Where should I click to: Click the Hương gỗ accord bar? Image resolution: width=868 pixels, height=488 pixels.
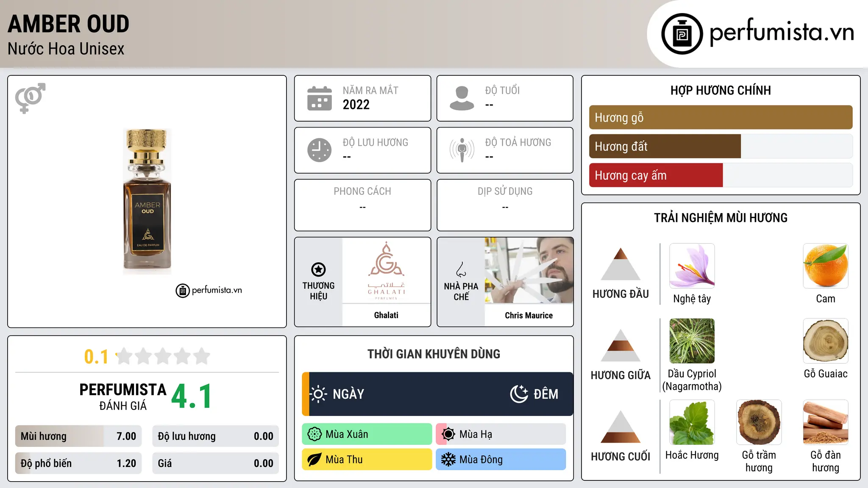721,117
